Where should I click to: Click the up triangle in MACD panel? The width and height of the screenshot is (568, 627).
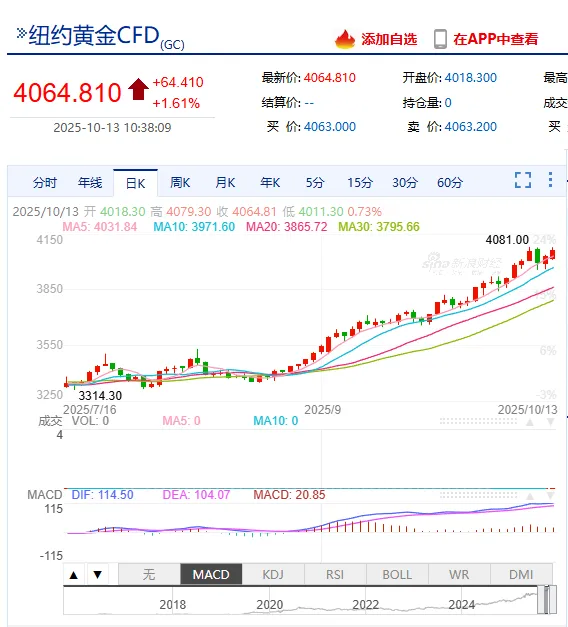(530, 496)
